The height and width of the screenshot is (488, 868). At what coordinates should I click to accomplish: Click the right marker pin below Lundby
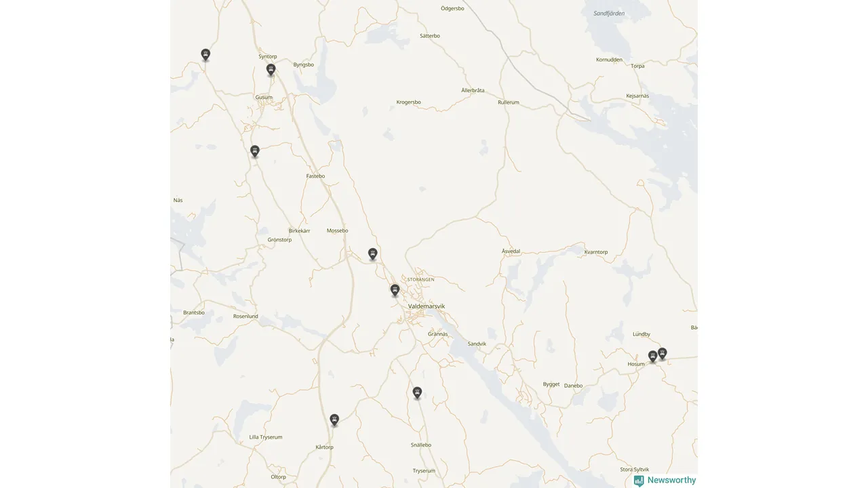(x=663, y=353)
